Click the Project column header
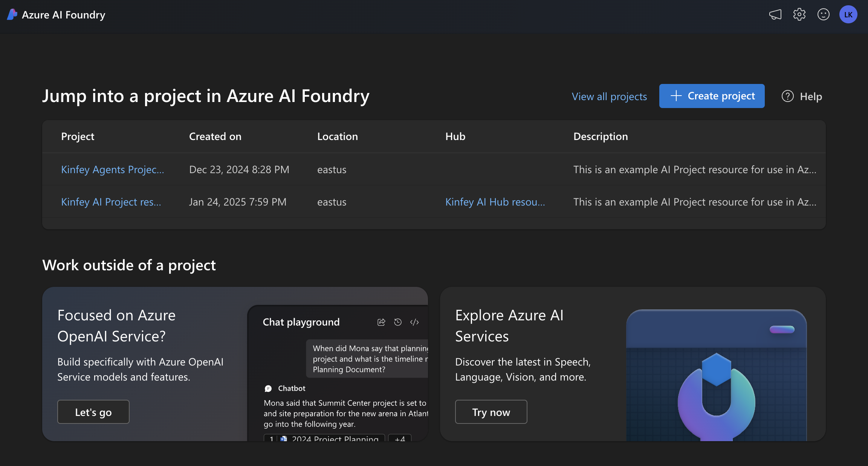 pyautogui.click(x=78, y=136)
